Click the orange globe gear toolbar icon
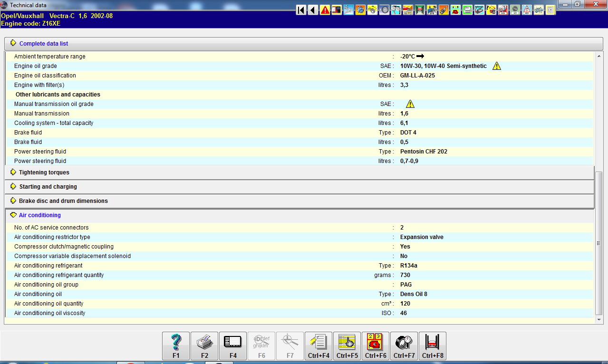Screen dimensions: 608x364 tap(361, 10)
